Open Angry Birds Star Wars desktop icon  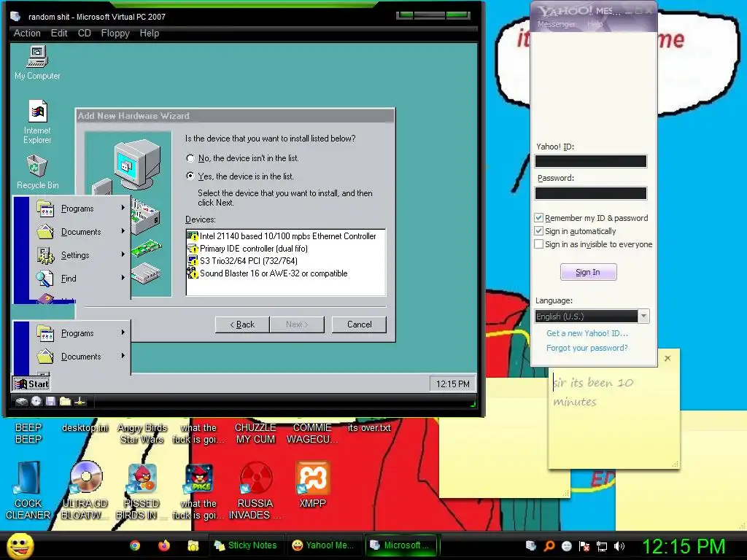click(x=142, y=433)
